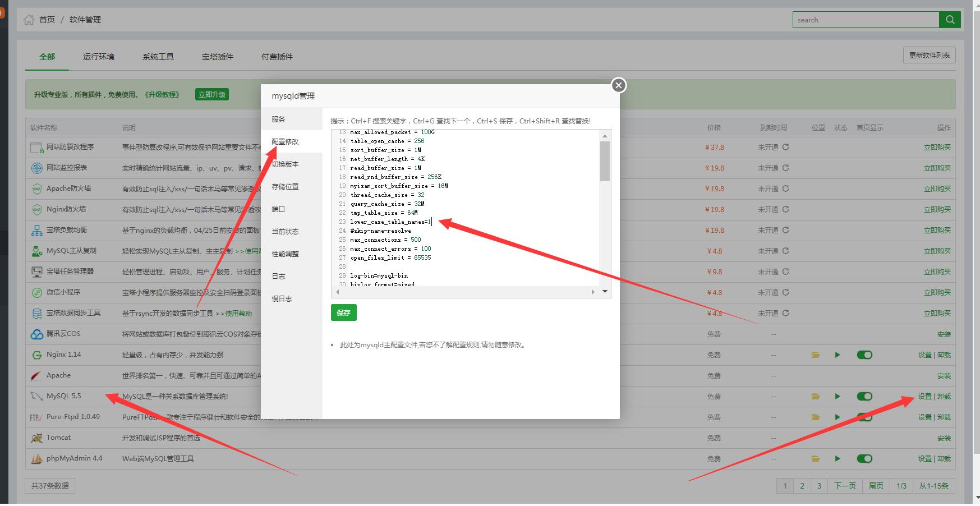This screenshot has width=980, height=506.
Task: Click the search input field
Action: click(866, 20)
